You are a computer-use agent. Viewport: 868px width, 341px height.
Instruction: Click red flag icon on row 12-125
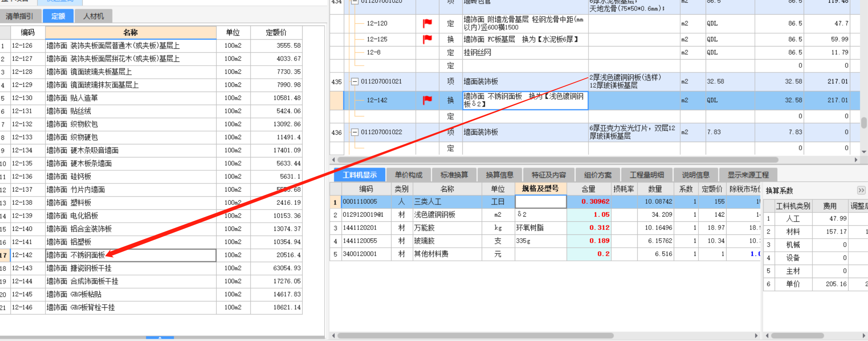[427, 39]
